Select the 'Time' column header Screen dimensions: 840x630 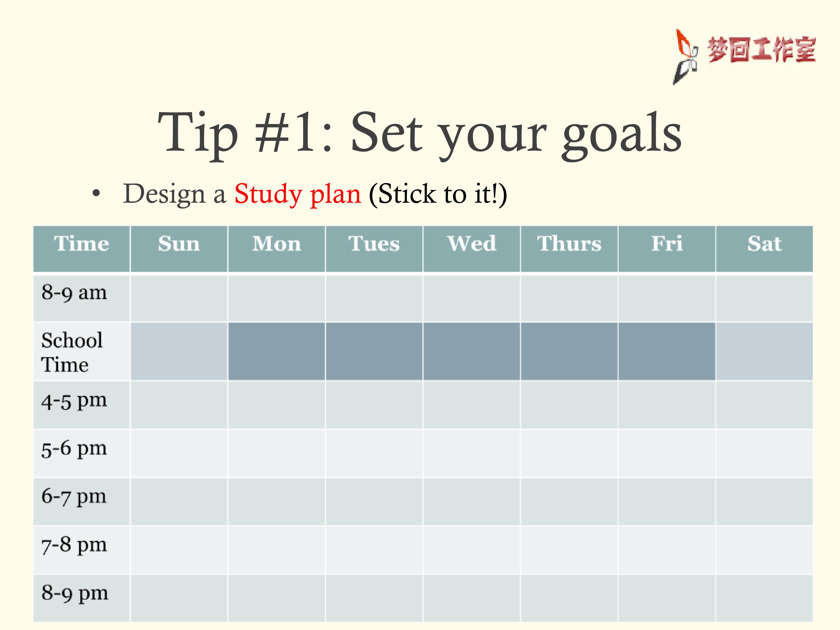[82, 249]
